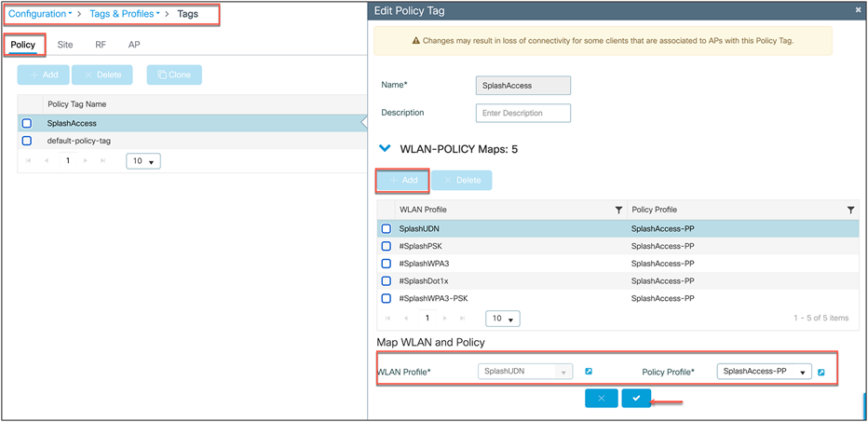This screenshot has height=422, width=868.
Task: Open the Policy Profile external link icon
Action: click(821, 372)
